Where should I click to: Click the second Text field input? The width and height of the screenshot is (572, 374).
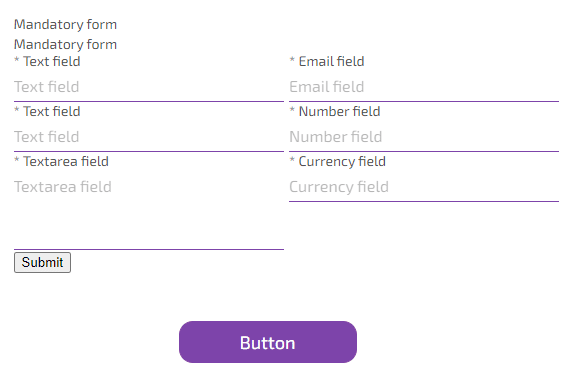[149, 137]
